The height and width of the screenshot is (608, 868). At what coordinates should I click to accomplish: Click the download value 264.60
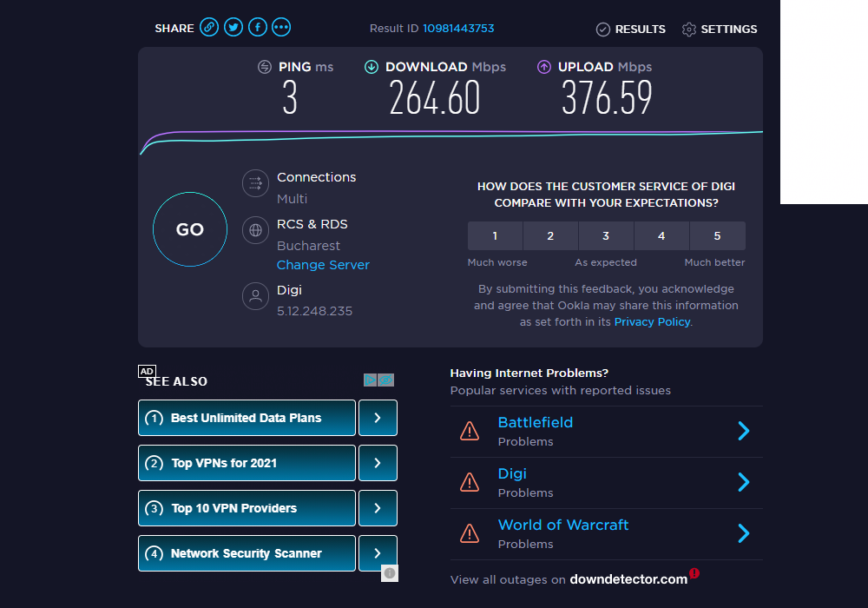point(435,98)
